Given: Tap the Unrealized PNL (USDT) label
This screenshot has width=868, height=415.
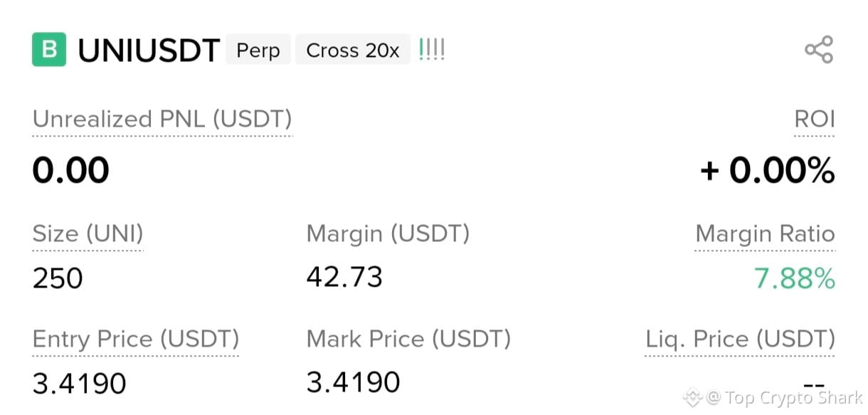Looking at the screenshot, I should [162, 119].
